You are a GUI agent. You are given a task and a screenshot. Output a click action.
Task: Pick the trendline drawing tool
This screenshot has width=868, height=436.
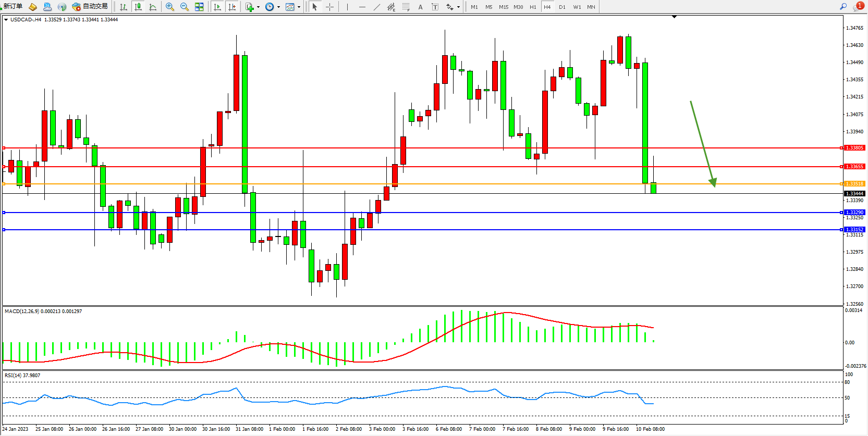(x=376, y=7)
